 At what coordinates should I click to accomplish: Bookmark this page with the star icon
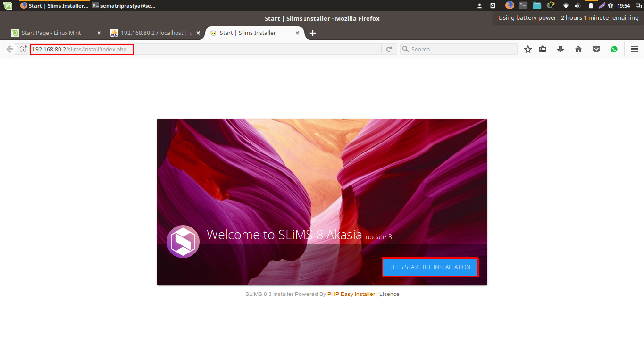[528, 49]
